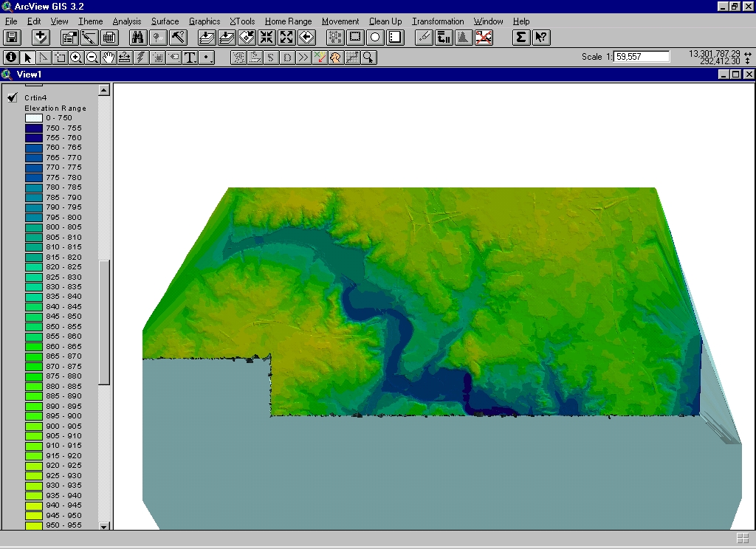Open Theme Table icon

point(109,38)
